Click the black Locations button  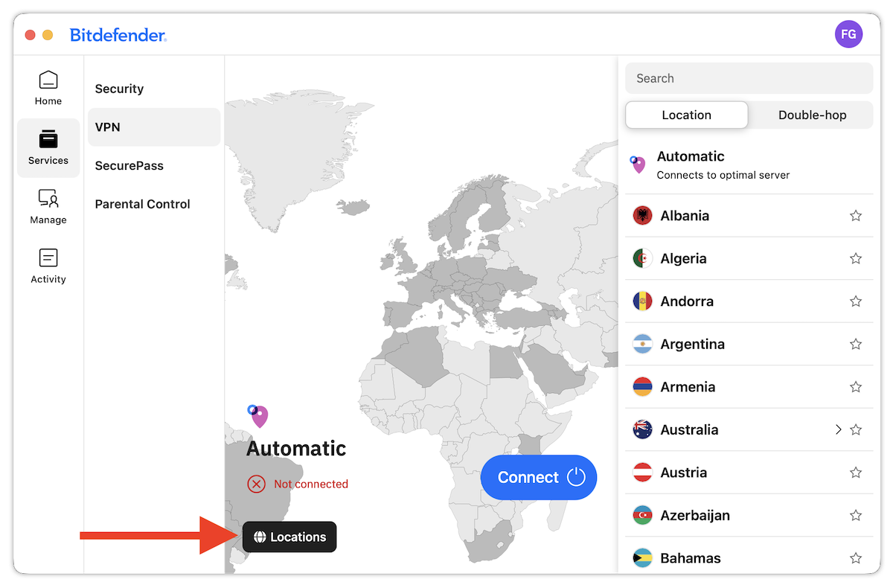(x=289, y=537)
